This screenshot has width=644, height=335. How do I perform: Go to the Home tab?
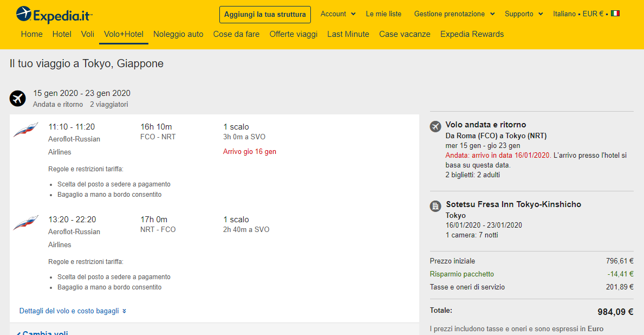point(31,34)
